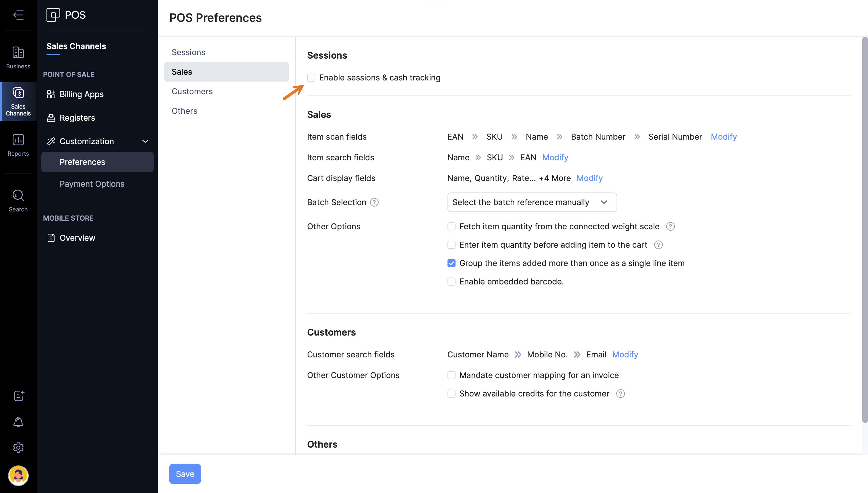Open the Business section icon
868x493 pixels.
(x=18, y=57)
